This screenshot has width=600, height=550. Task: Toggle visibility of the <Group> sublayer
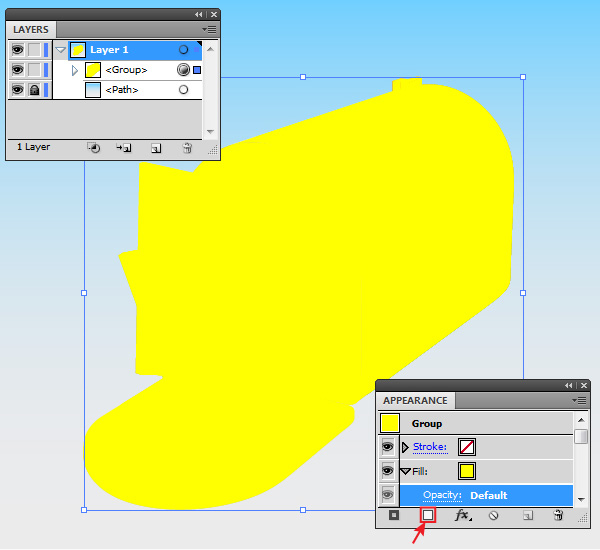pyautogui.click(x=17, y=69)
